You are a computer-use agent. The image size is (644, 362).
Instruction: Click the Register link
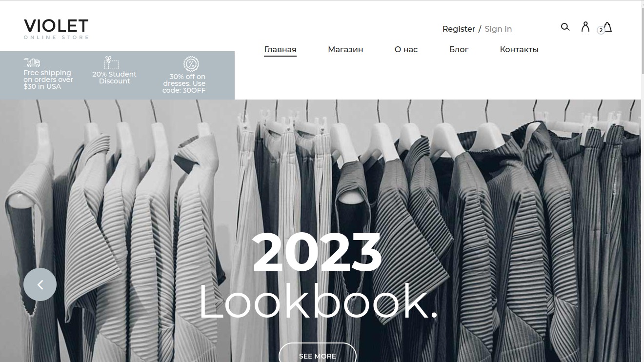(459, 29)
